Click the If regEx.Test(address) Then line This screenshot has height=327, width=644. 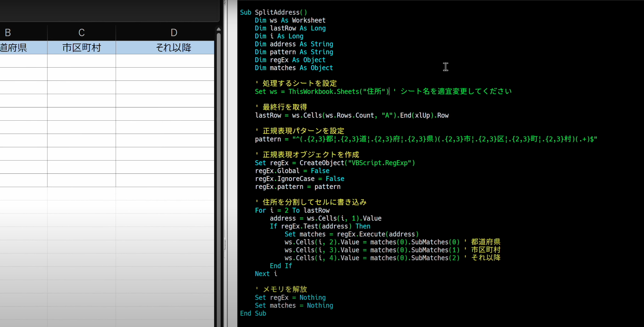[x=320, y=226]
